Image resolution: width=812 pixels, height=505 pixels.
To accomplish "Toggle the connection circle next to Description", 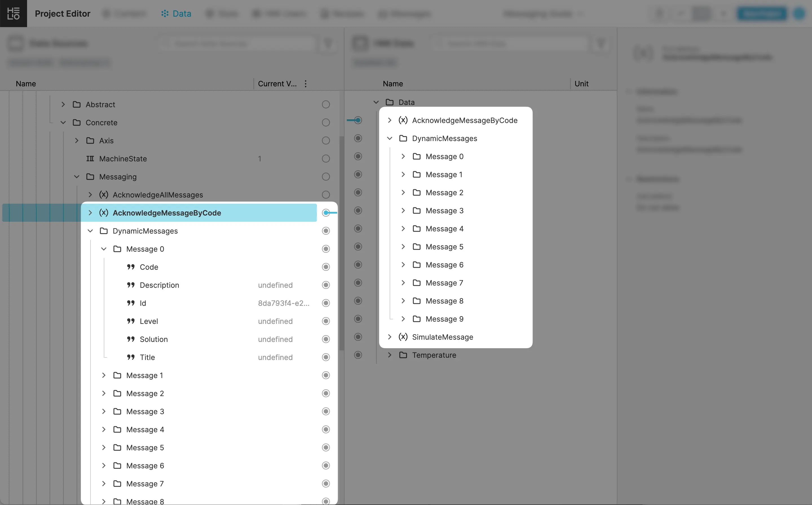I will 326,285.
